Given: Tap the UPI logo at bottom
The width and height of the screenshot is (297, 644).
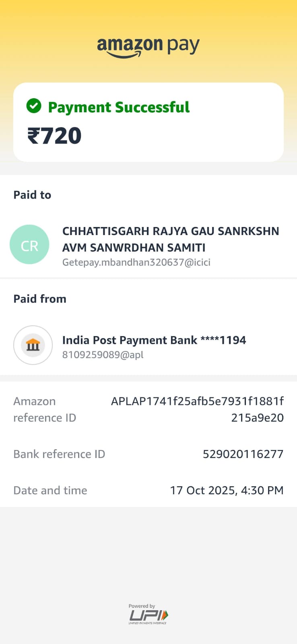Looking at the screenshot, I should (148, 616).
